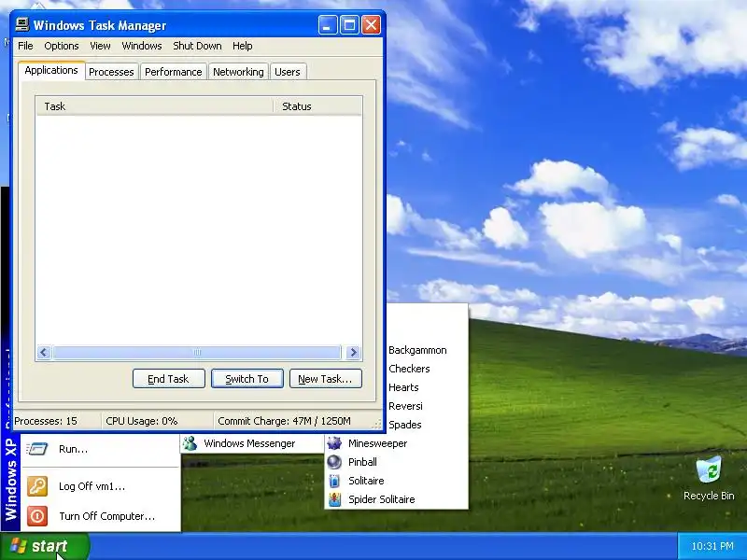
Task: Click the Processes: 15 status text
Action: [x=46, y=421]
